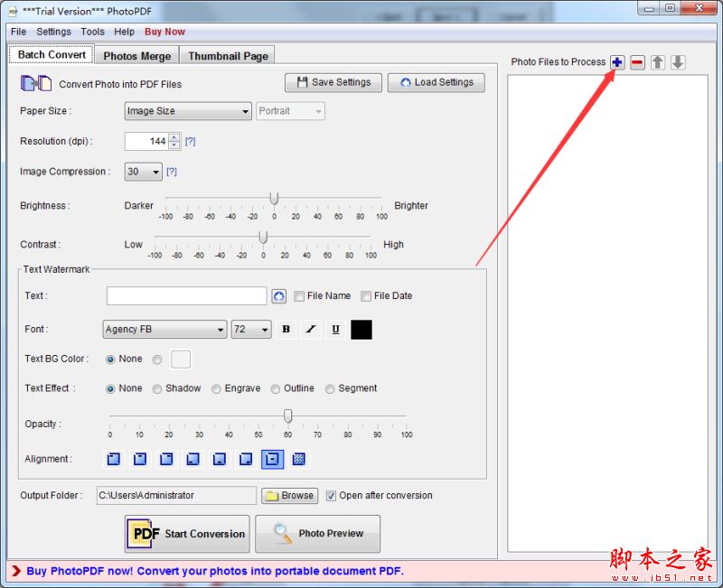
Task: Open Paper Size dropdown
Action: tap(188, 111)
